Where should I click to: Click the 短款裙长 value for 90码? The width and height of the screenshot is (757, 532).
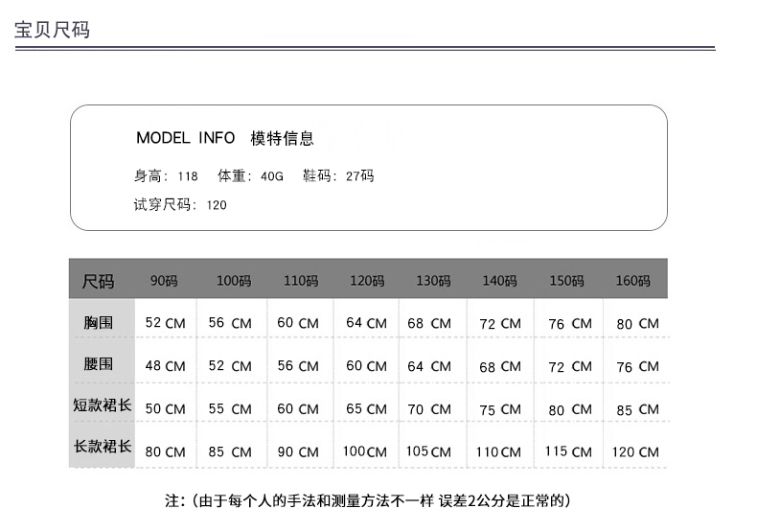coord(166,409)
